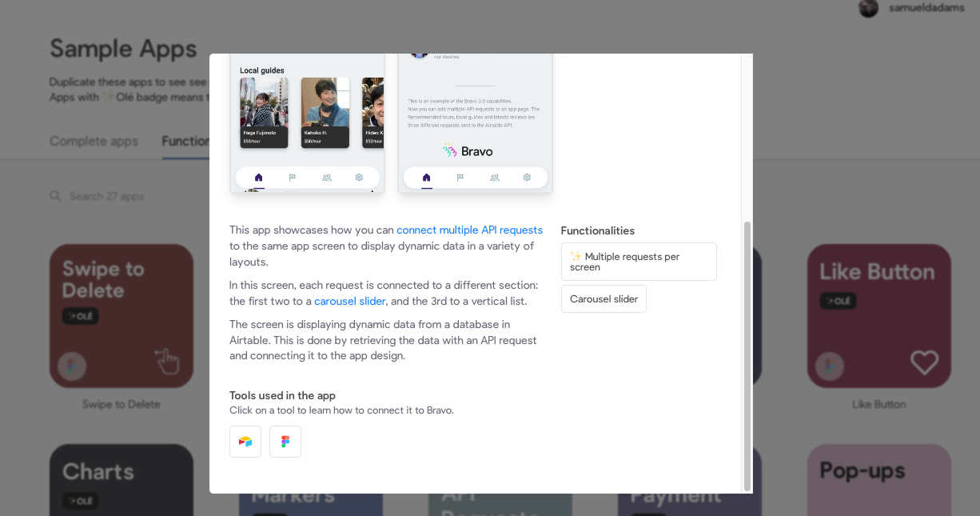Switch to the Complete apps tab
This screenshot has height=516, width=980.
coord(94,142)
